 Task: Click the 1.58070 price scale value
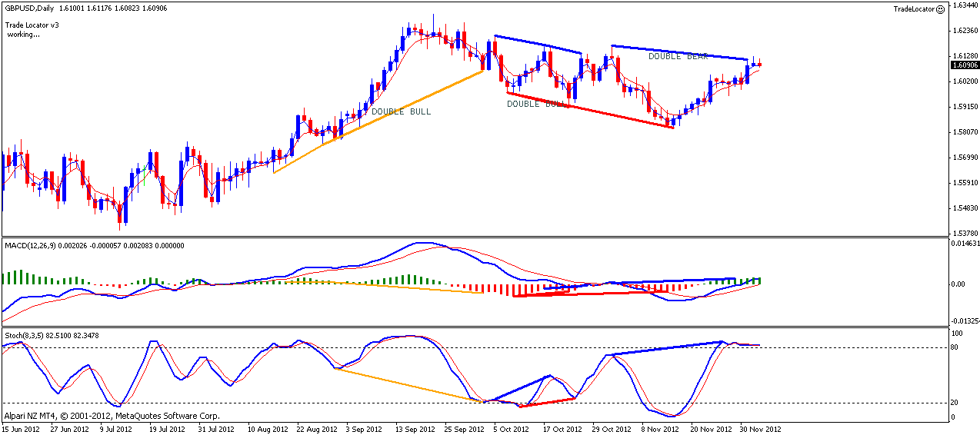pos(965,131)
